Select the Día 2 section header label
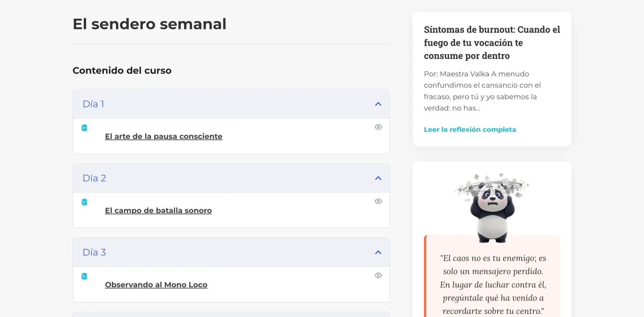Image resolution: width=644 pixels, height=317 pixels. pyautogui.click(x=94, y=178)
